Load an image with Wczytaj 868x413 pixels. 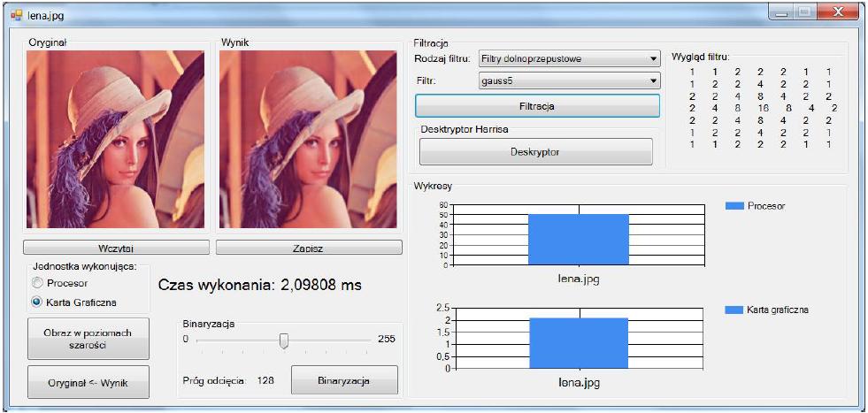tap(116, 248)
